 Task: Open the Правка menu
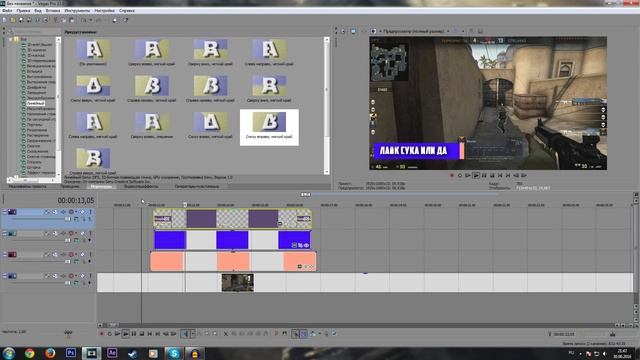23,11
